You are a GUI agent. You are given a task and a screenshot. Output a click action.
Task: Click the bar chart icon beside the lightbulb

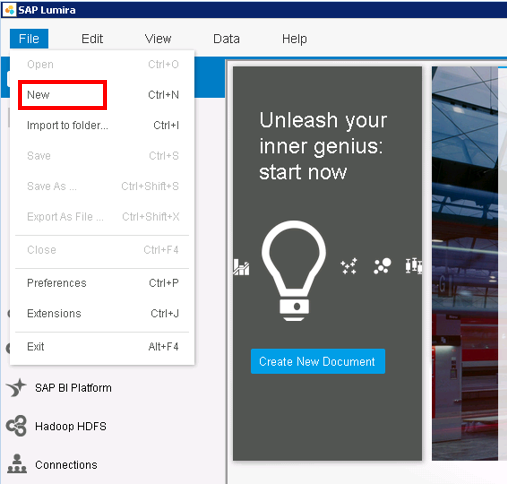click(x=241, y=267)
